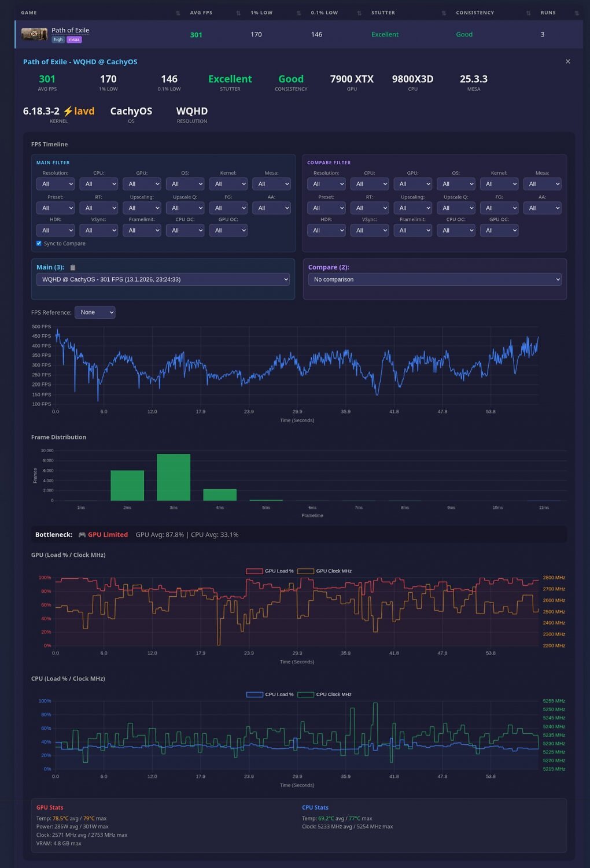This screenshot has width=590, height=868.
Task: Open the Main Filter CPU dropdown
Action: click(x=99, y=184)
